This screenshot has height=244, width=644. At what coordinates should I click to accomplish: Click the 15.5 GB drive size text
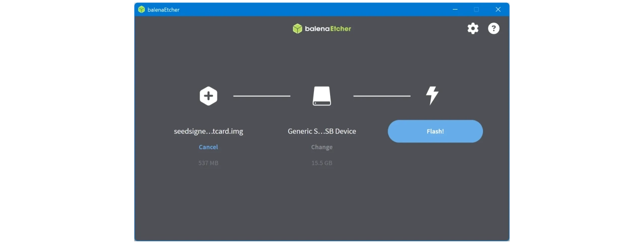[x=321, y=163]
